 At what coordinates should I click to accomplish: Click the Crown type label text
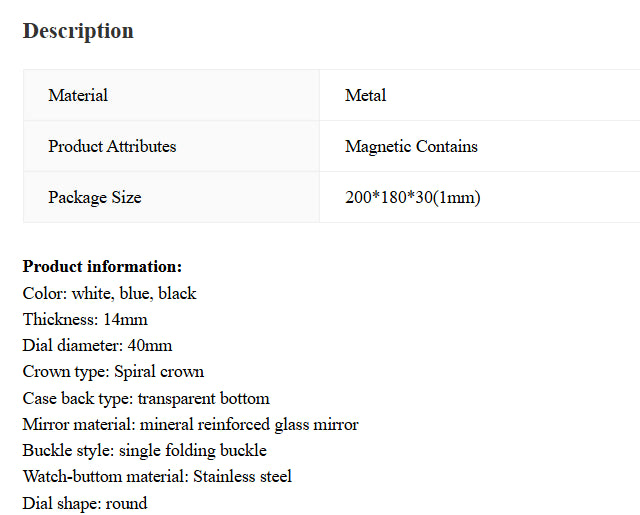65,371
